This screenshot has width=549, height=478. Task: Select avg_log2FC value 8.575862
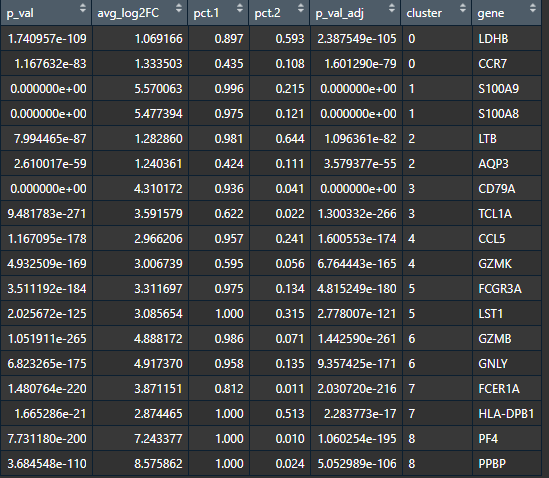pos(158,464)
